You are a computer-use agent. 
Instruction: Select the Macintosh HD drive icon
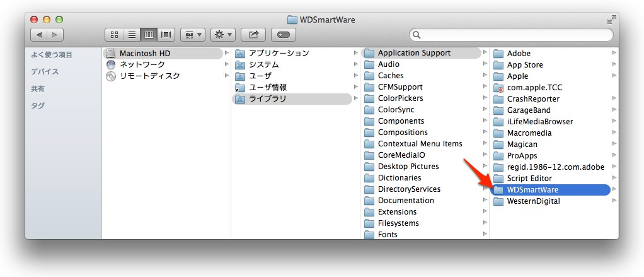[x=111, y=54]
